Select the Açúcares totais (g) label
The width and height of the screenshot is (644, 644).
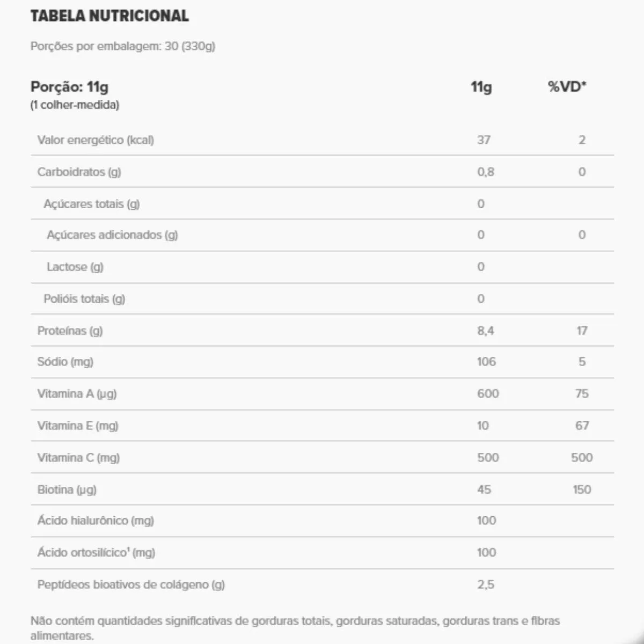click(x=91, y=204)
